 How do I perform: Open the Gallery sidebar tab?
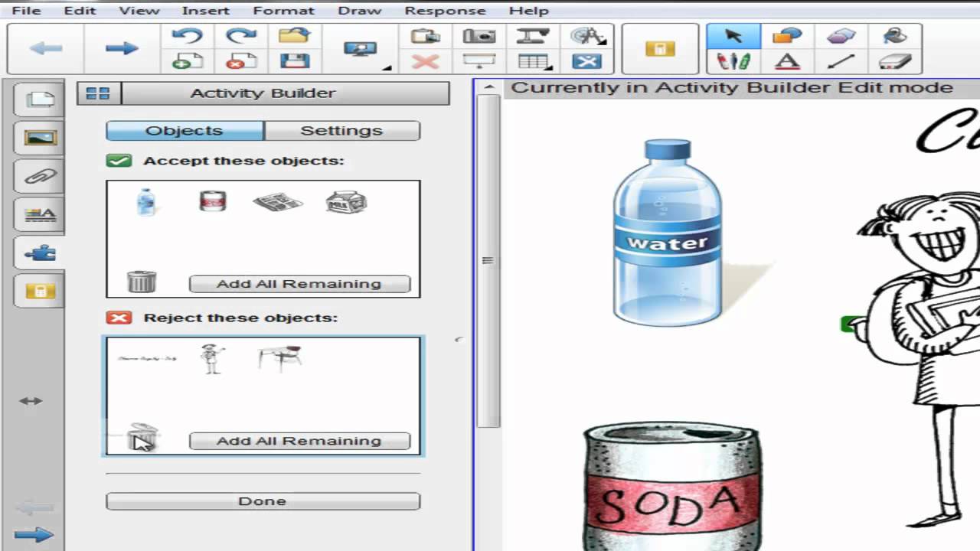click(x=40, y=138)
